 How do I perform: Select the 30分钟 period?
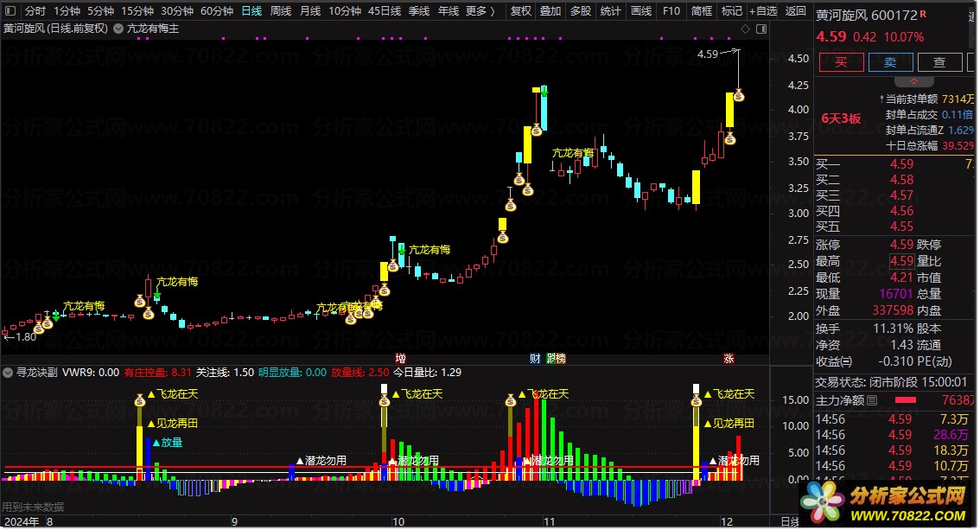coord(177,10)
